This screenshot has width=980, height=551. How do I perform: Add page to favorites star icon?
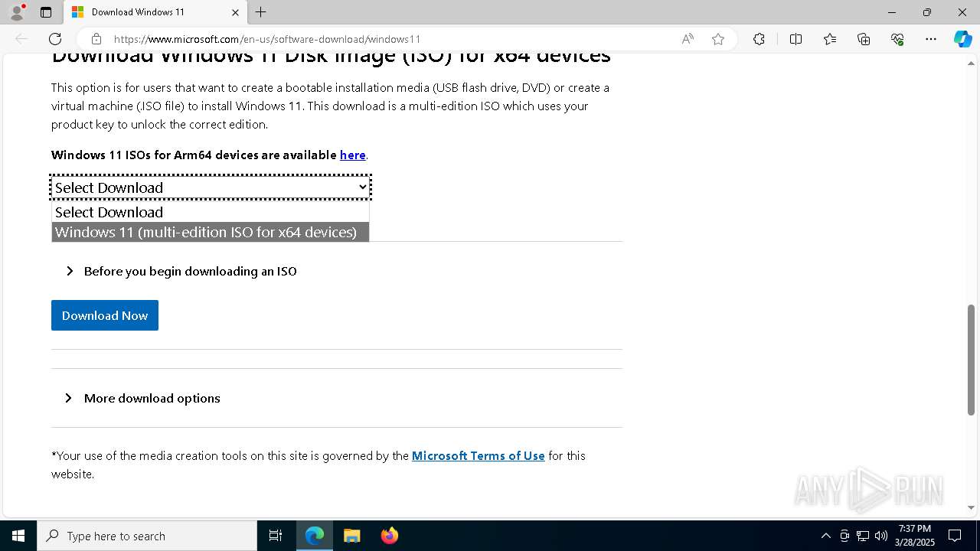pos(718,39)
